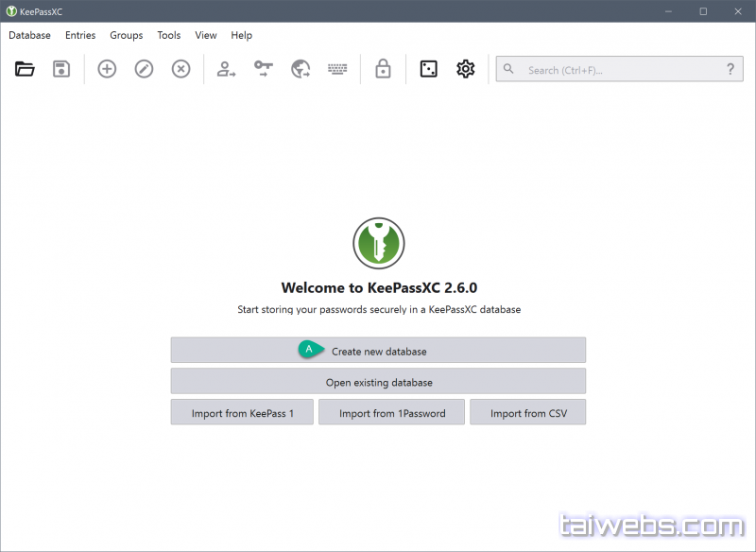Minimize the KeePassXC window
The height and width of the screenshot is (552, 756).
tap(668, 11)
